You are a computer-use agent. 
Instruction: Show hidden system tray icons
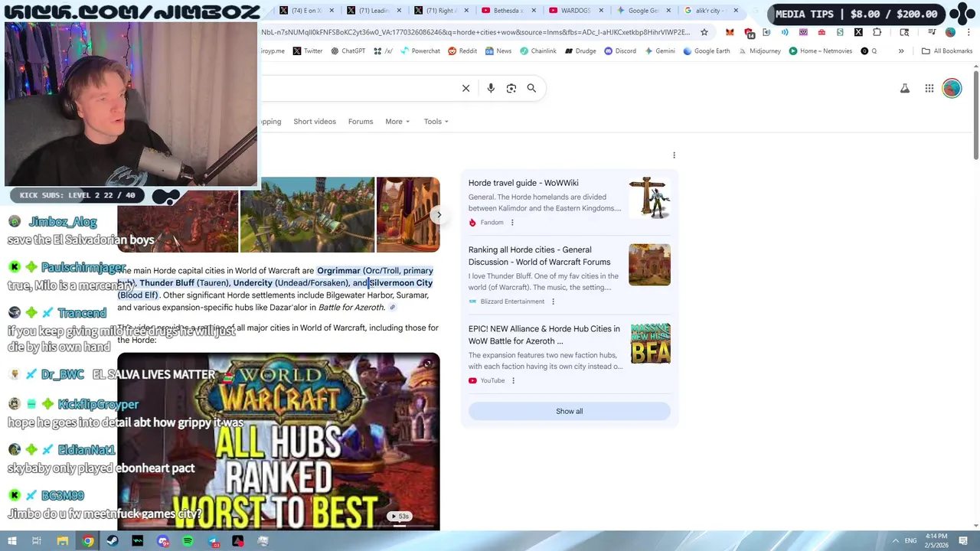pos(895,541)
